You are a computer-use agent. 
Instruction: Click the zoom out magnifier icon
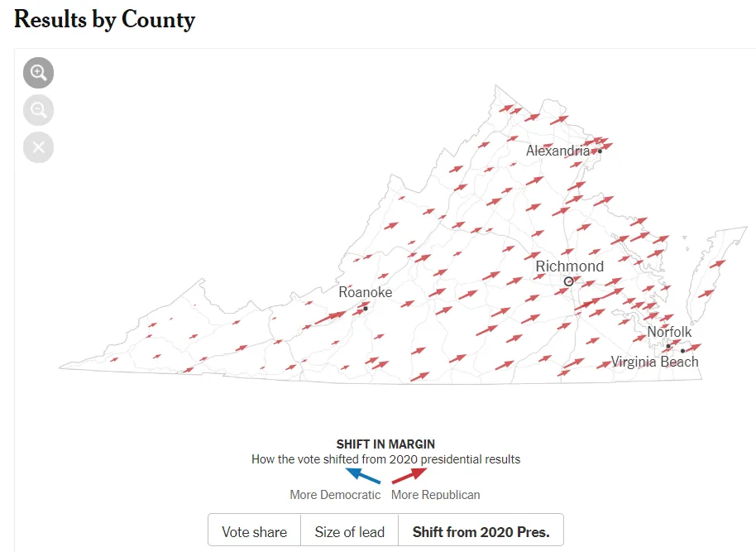(x=38, y=110)
